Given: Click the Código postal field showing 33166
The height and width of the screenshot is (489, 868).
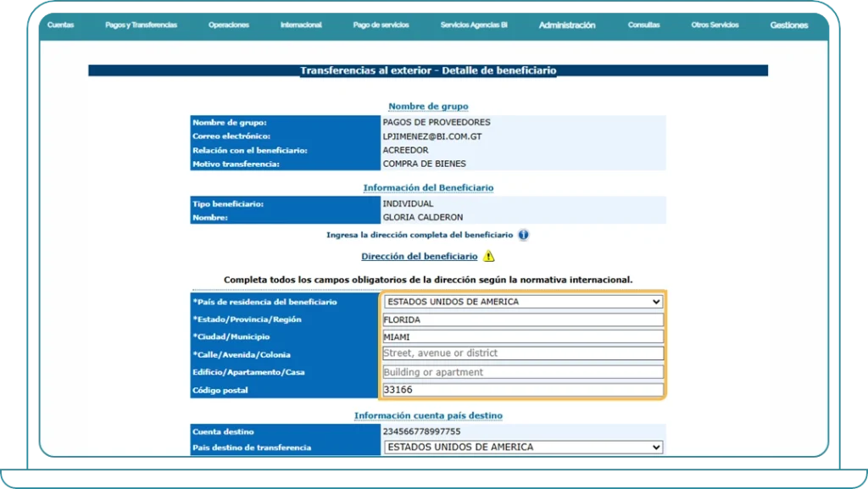Looking at the screenshot, I should click(523, 389).
